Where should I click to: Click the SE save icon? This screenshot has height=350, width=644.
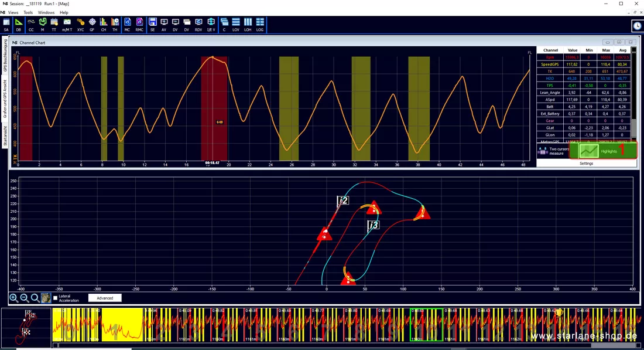tap(152, 25)
